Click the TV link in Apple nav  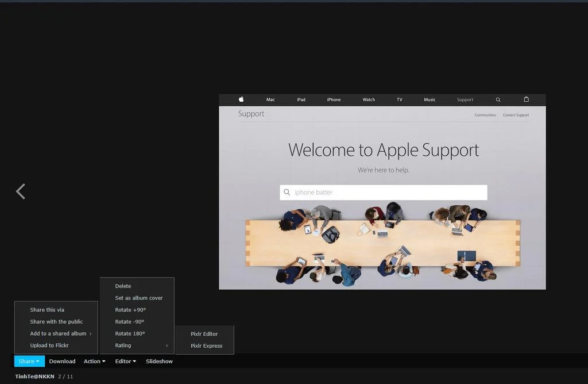pos(400,99)
